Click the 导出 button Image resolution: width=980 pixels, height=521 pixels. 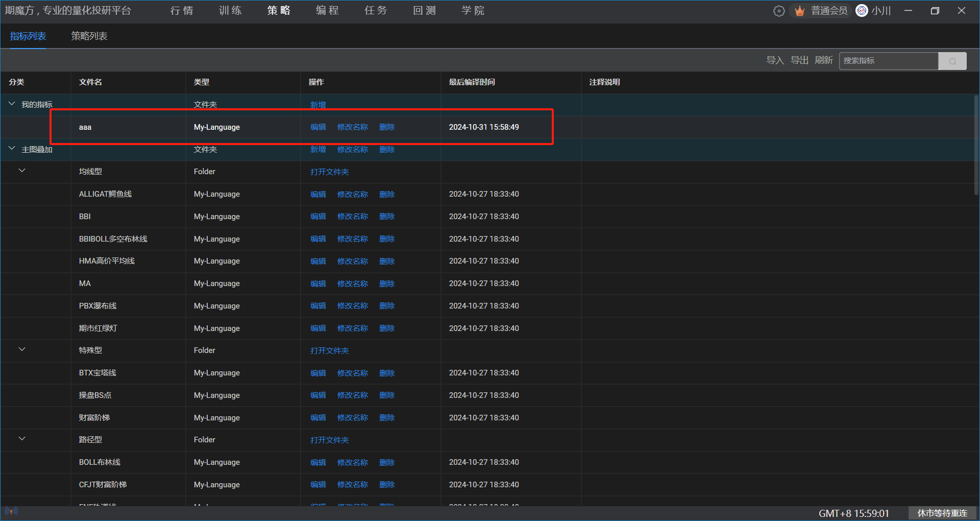point(799,60)
